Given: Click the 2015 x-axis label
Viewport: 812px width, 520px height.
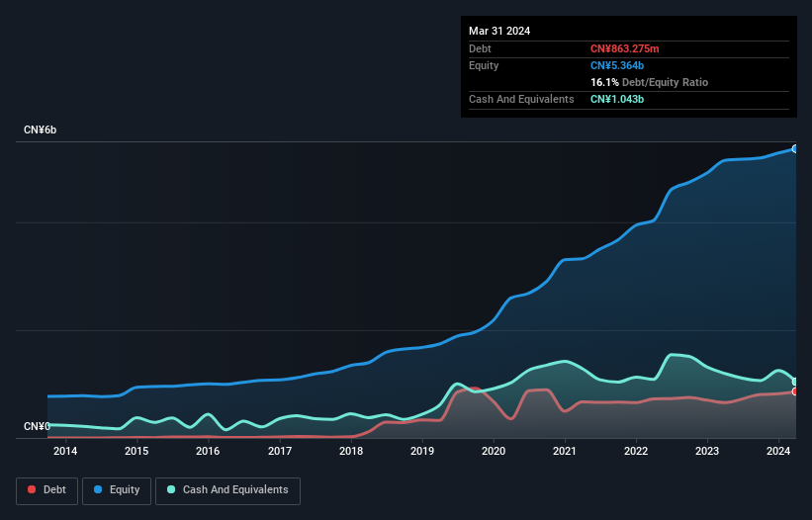Looking at the screenshot, I should [136, 451].
